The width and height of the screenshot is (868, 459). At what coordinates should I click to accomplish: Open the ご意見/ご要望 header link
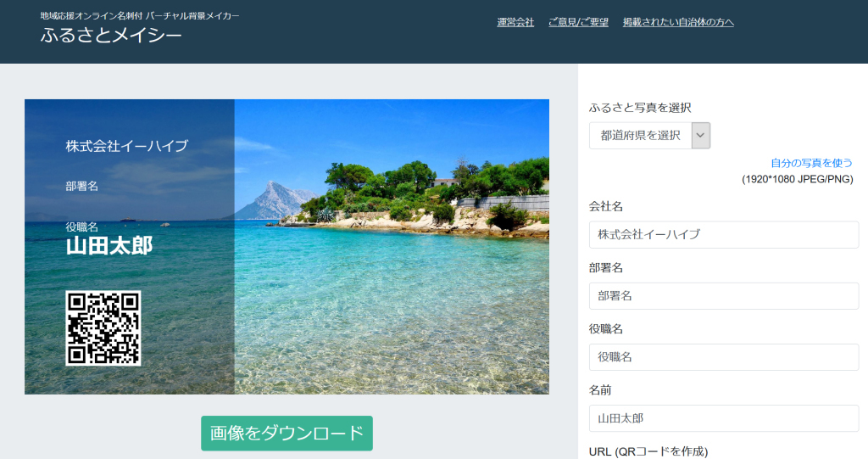578,22
